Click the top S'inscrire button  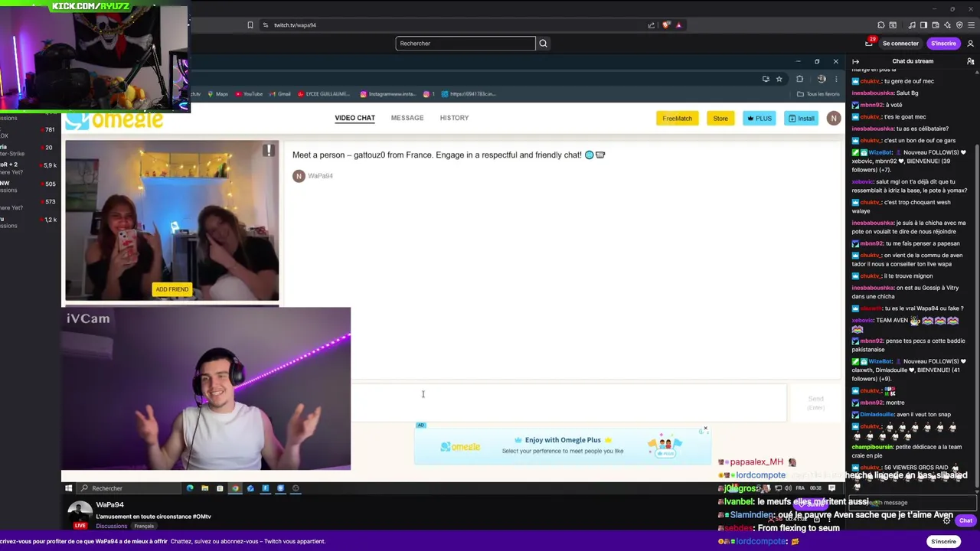[943, 44]
